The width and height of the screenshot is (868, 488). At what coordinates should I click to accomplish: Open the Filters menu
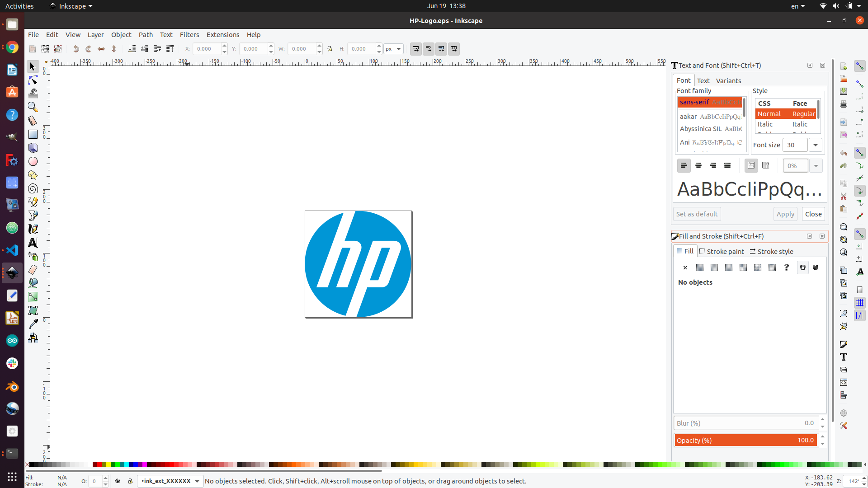[189, 35]
